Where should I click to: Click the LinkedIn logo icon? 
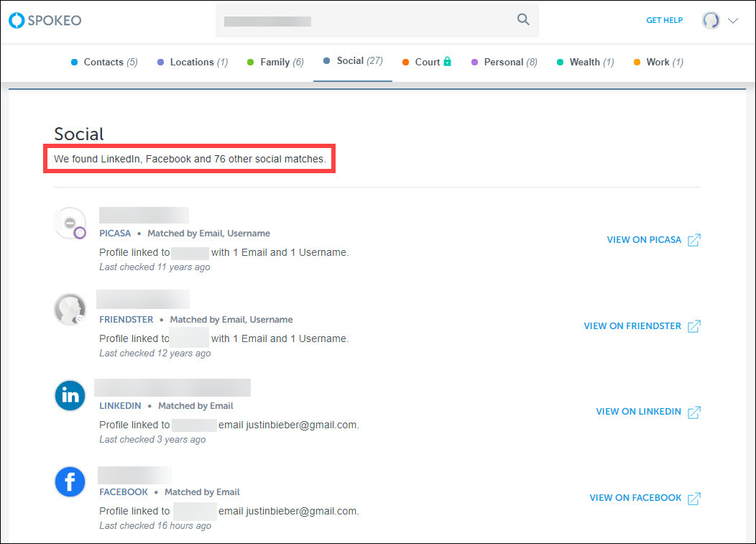70,395
